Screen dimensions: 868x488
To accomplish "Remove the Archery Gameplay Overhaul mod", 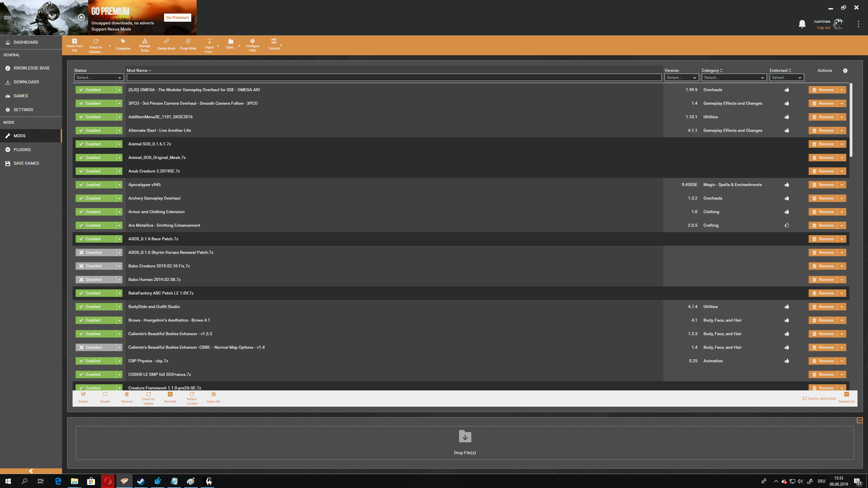I will [823, 198].
